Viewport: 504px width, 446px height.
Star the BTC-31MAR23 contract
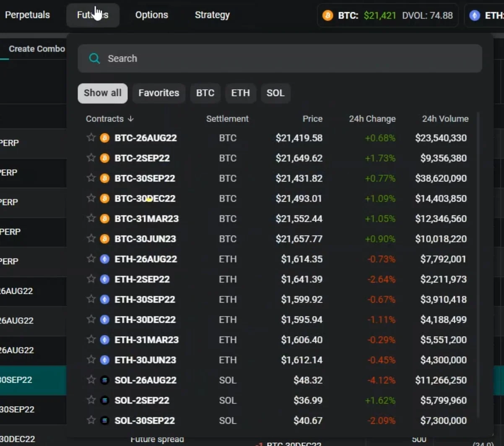pos(91,218)
